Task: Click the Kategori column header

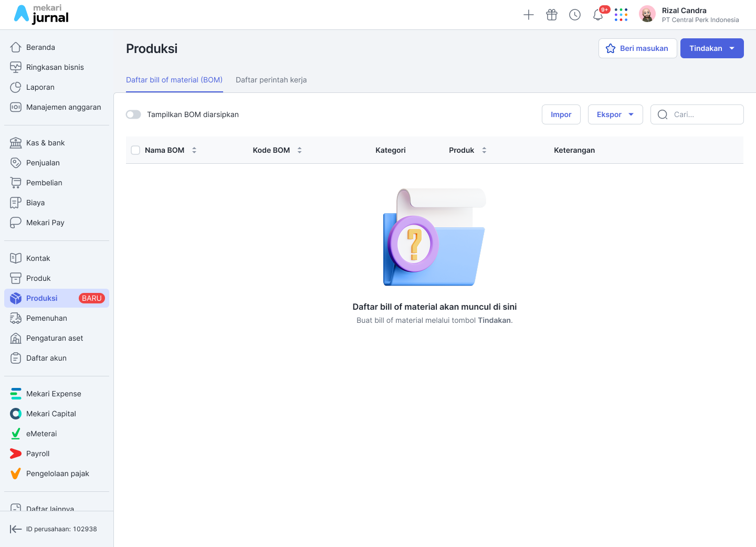Action: click(x=391, y=150)
